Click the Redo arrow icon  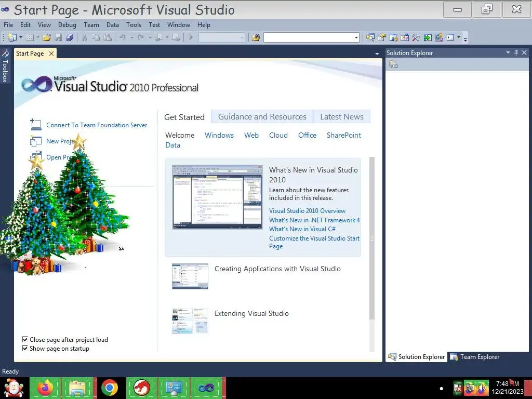coord(140,37)
